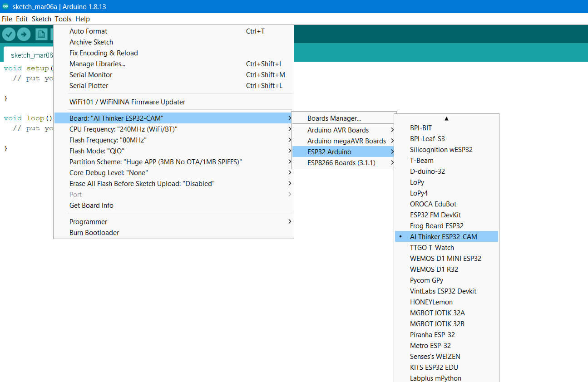
Task: Open Serial Monitor from Tools menu
Action: coord(91,74)
